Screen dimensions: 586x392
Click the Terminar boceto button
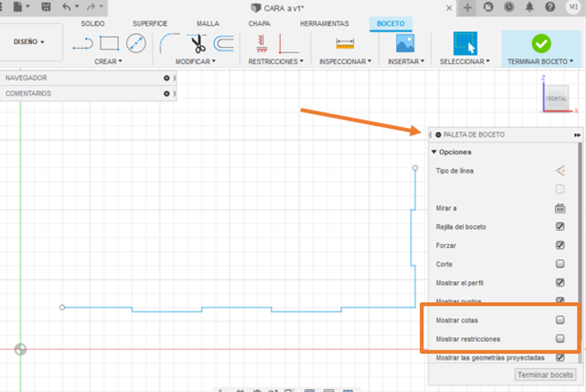(545, 374)
